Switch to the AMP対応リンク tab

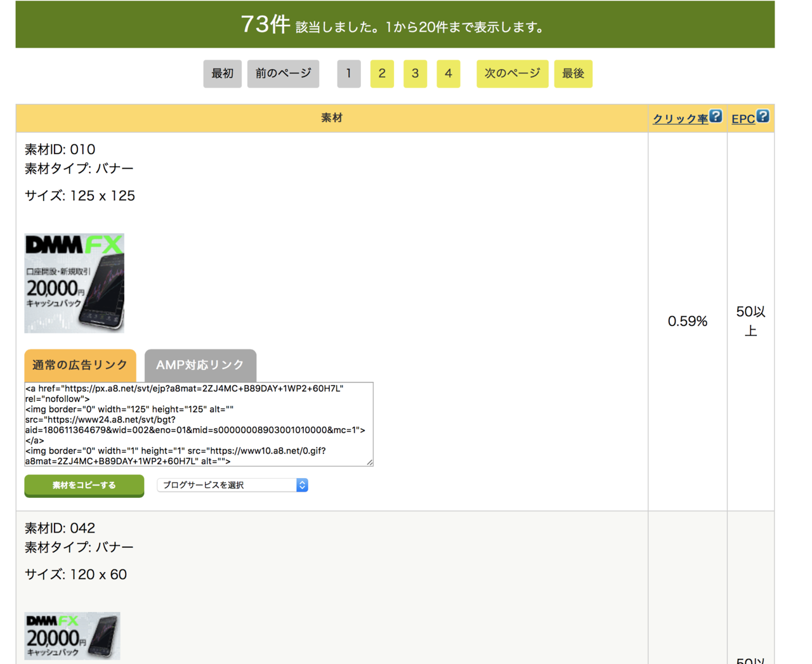click(x=200, y=365)
